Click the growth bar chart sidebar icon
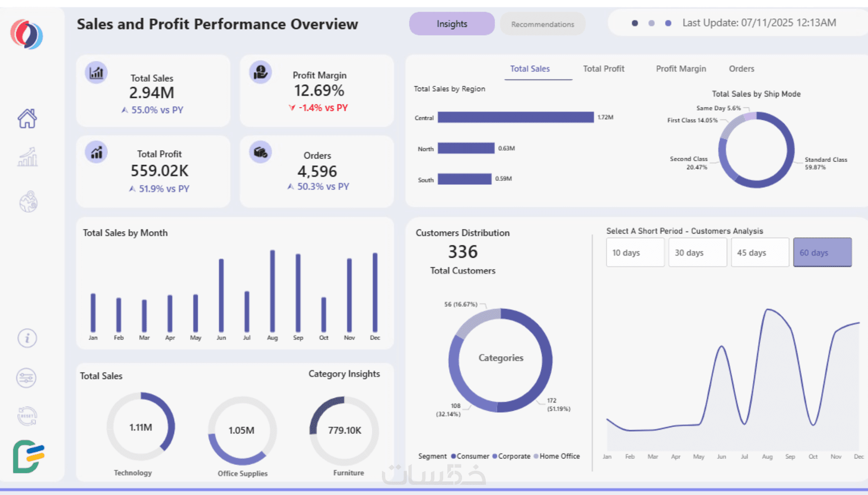868x495 pixels. [x=28, y=157]
